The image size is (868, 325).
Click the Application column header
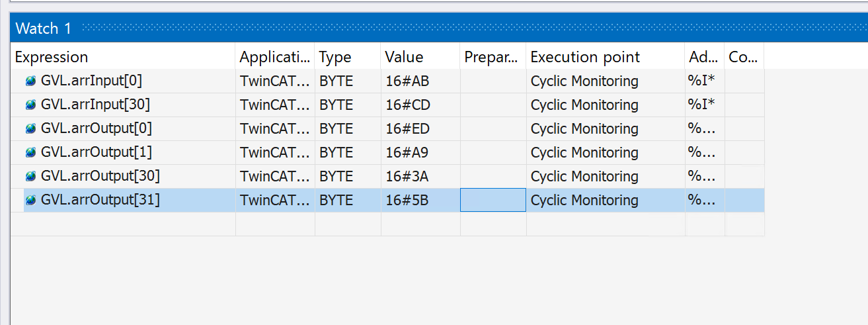point(274,57)
